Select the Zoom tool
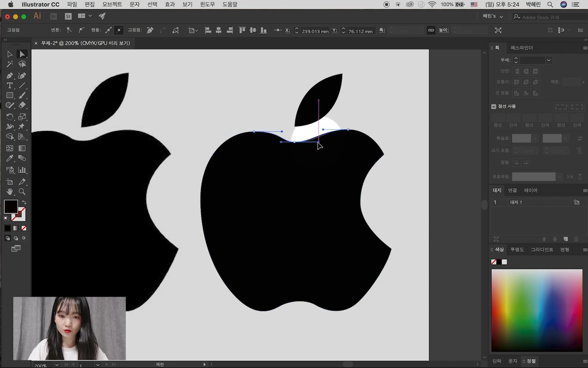588x368 pixels. 22,191
